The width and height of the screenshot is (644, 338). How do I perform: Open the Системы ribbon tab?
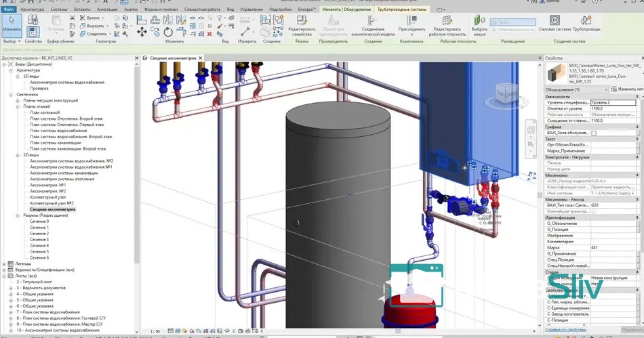click(58, 9)
